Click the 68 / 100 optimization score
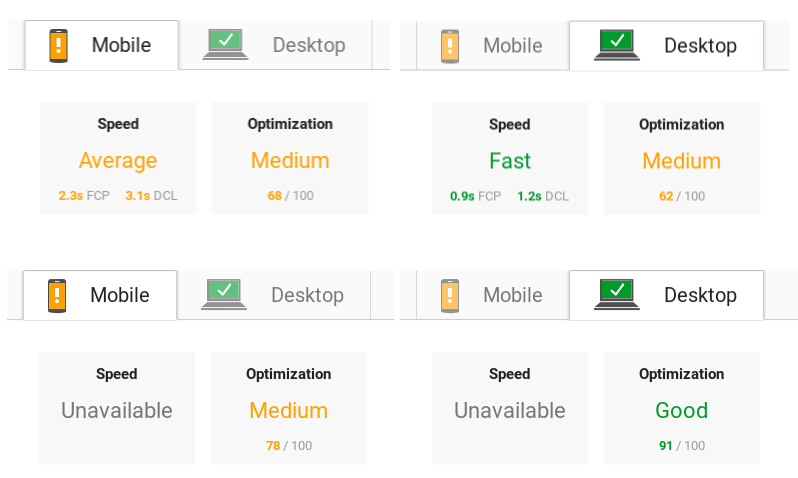This screenshot has width=798, height=478. tap(290, 196)
